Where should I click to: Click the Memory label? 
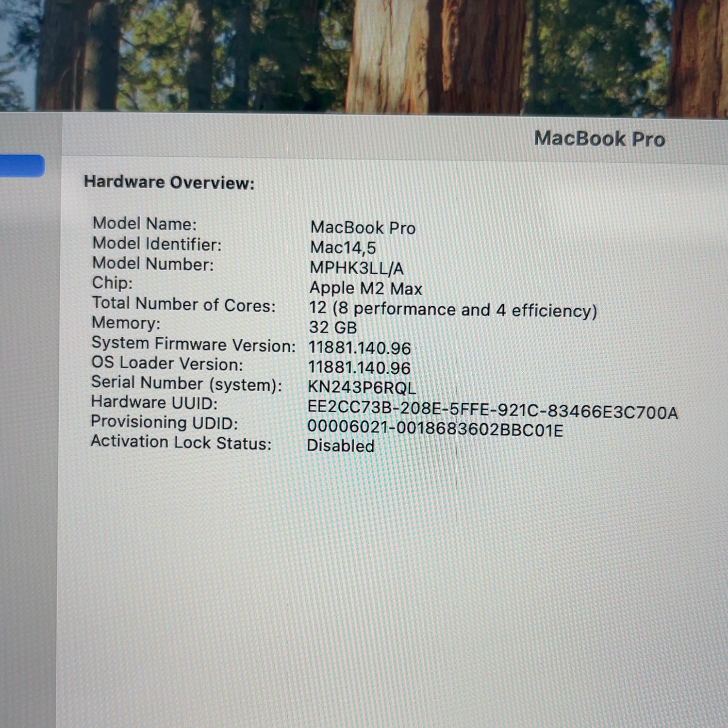click(x=126, y=323)
